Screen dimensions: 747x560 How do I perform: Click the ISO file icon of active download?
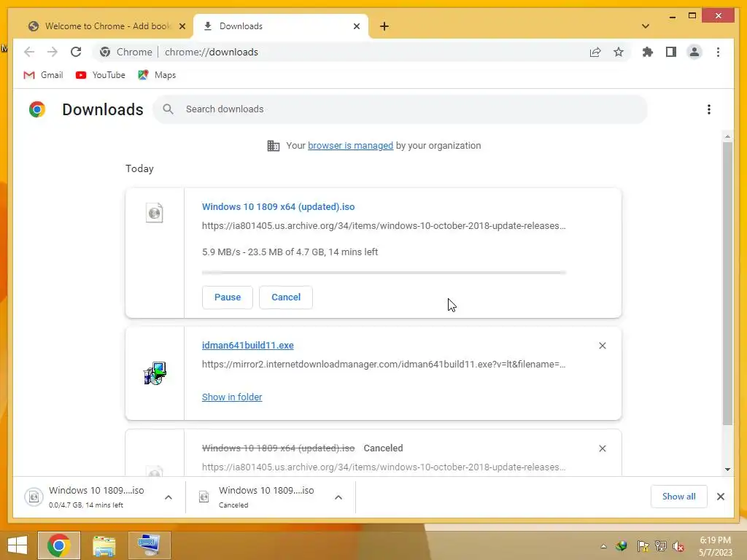coord(155,213)
